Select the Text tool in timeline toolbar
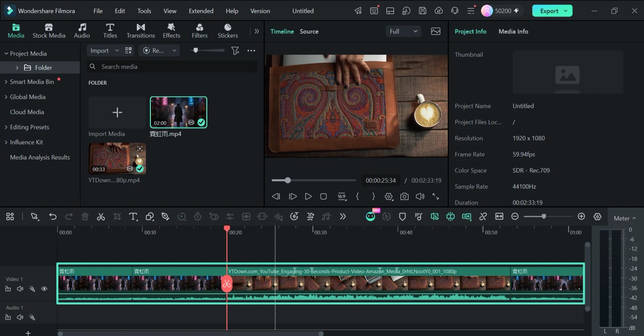644x336 pixels. 133,217
